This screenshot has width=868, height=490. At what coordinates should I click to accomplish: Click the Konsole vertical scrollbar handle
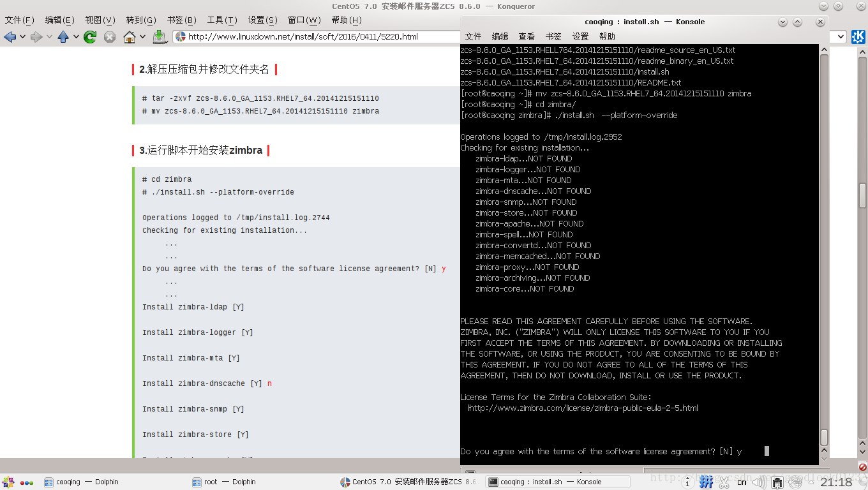[x=824, y=437]
